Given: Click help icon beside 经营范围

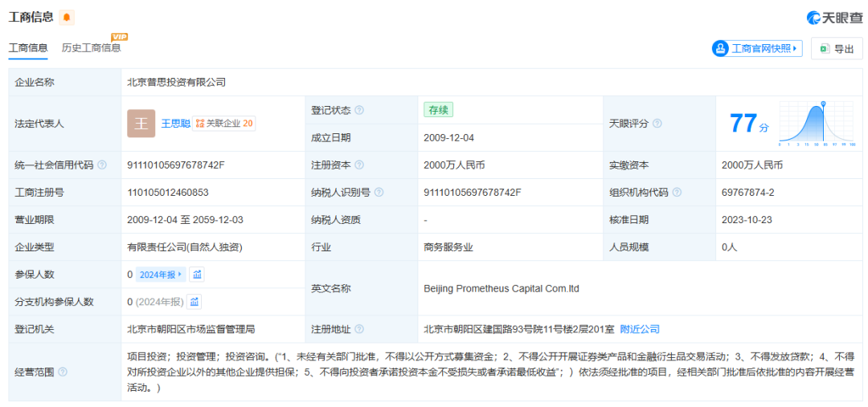Looking at the screenshot, I should click(63, 372).
